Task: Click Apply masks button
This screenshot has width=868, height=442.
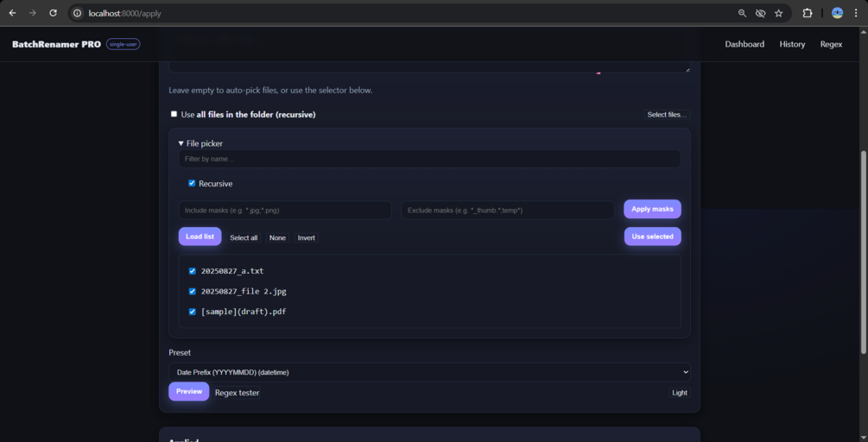Action: click(x=652, y=209)
